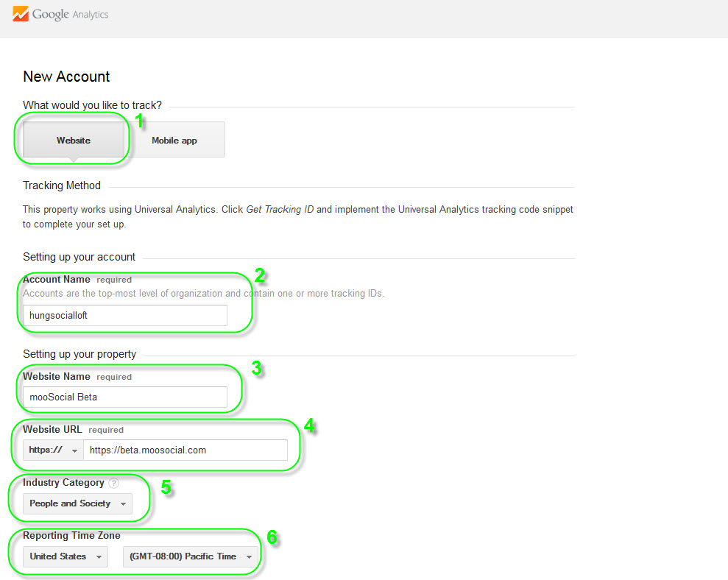This screenshot has height=580, width=728.
Task: Focus the Account Name input field
Action: (x=125, y=315)
